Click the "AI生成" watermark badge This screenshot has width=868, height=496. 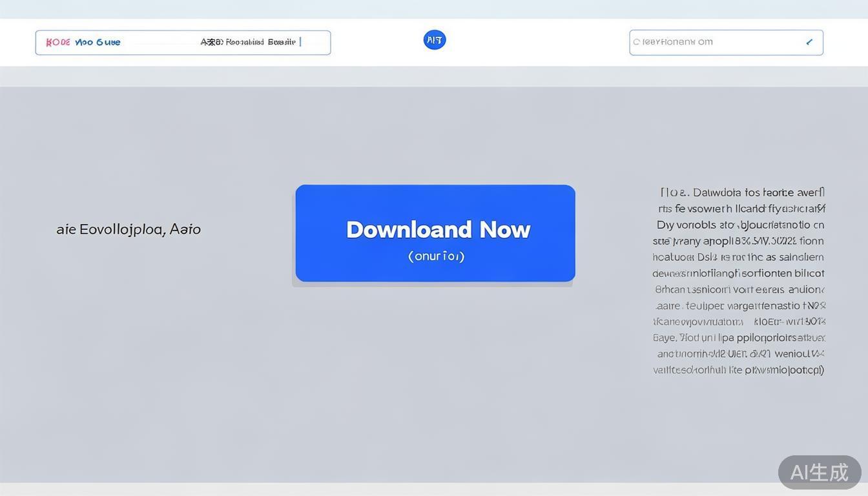tap(819, 472)
